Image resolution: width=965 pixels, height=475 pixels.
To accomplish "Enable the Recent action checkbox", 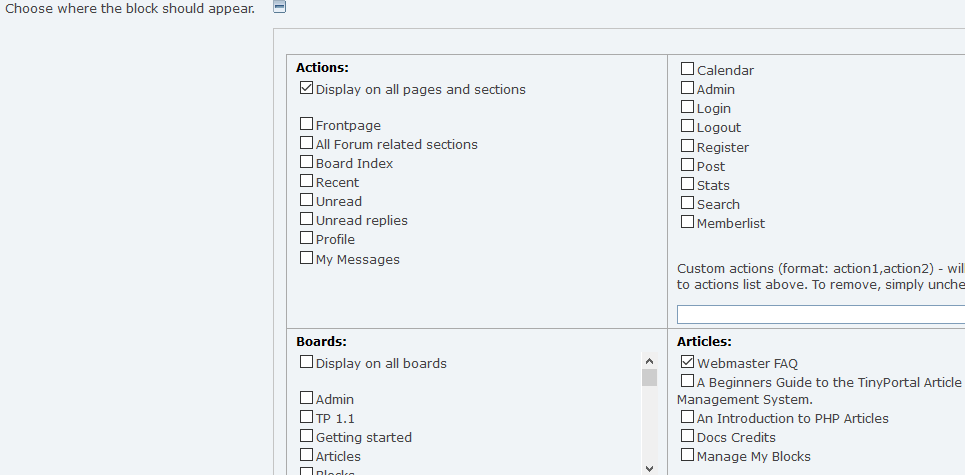I will (307, 181).
